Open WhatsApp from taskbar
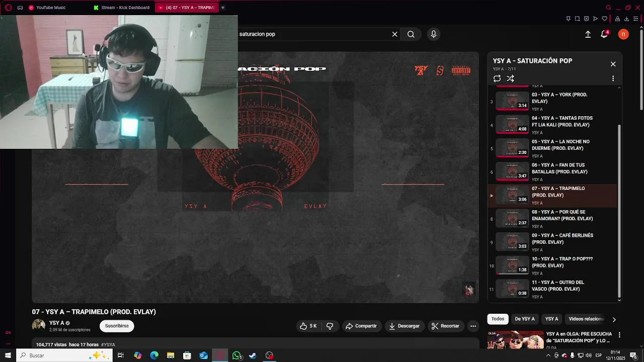 tap(236, 355)
